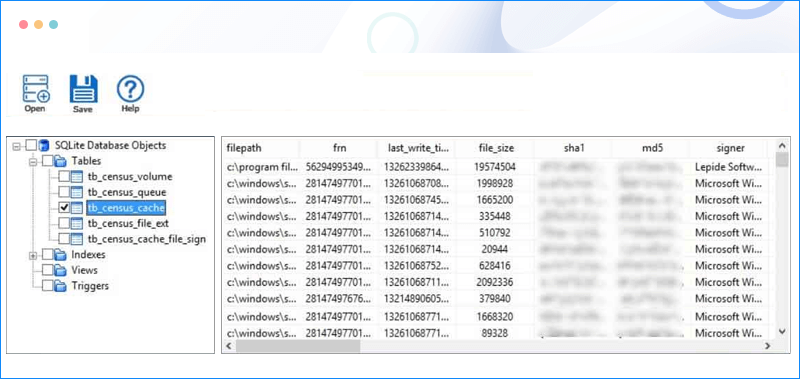Uncheck the tb_census_cache checkbox
The image size is (800, 379).
tap(64, 208)
